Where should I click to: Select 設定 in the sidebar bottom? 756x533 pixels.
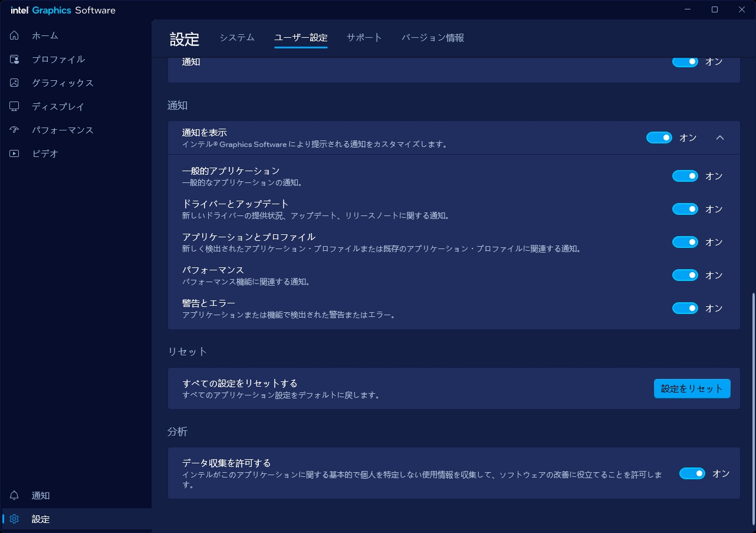[75, 519]
